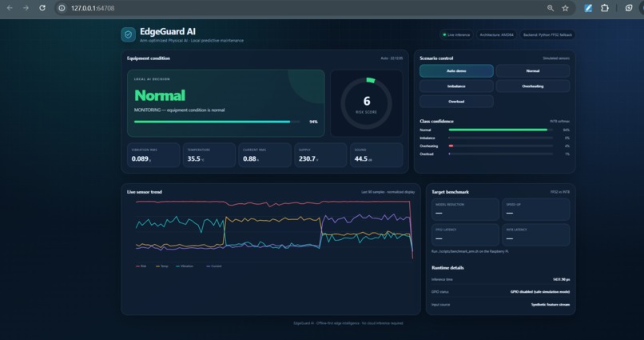Click the 94% confidence value beside decision bar
The height and width of the screenshot is (340, 644).
[313, 122]
